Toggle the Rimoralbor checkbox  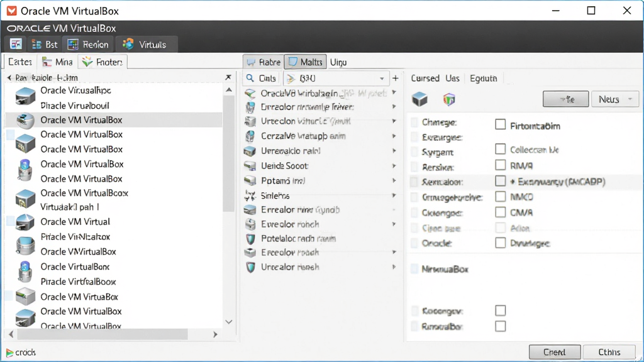pos(500,326)
